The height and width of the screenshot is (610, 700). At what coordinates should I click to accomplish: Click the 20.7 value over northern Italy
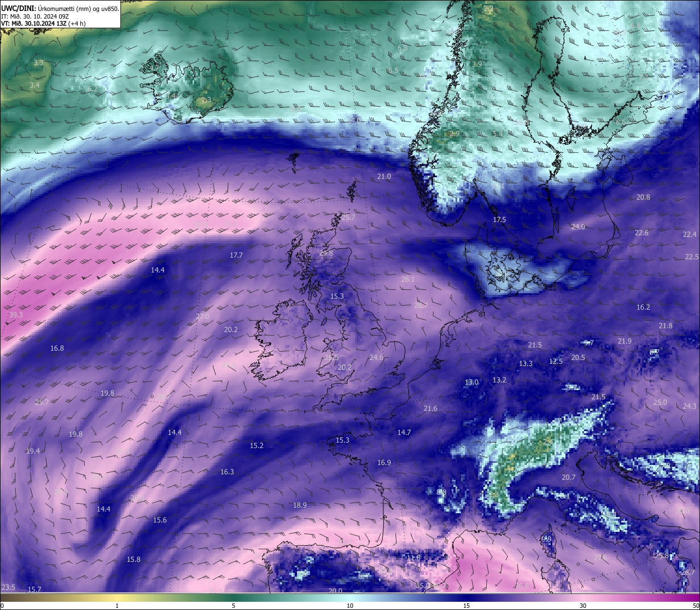coord(568,477)
